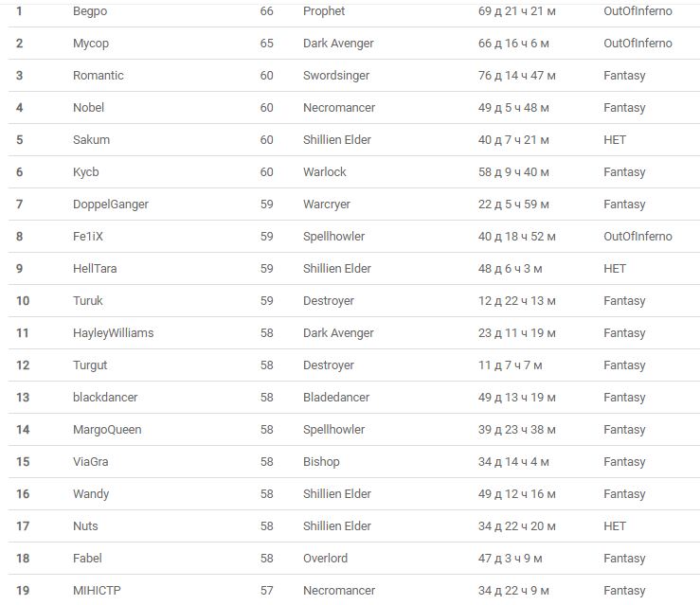Click the Kycb player name
The image size is (700, 605).
[x=86, y=172]
